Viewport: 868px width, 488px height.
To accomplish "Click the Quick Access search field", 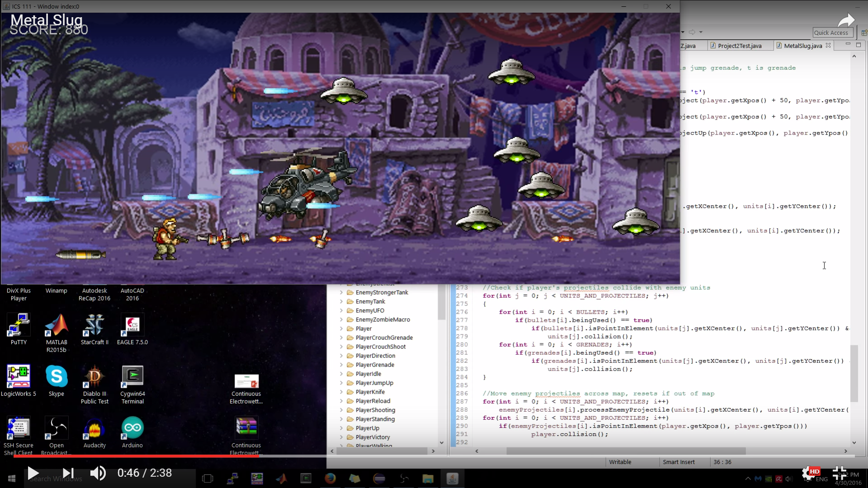I will (x=832, y=33).
